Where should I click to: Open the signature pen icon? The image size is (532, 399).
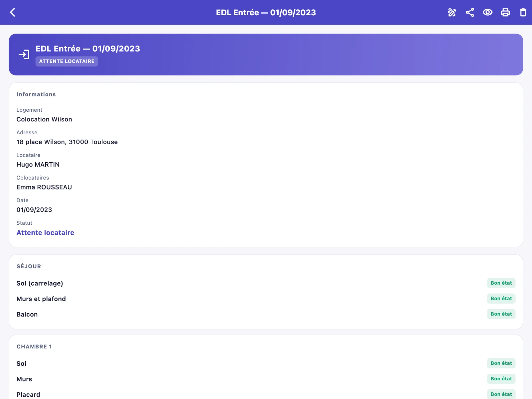point(452,13)
